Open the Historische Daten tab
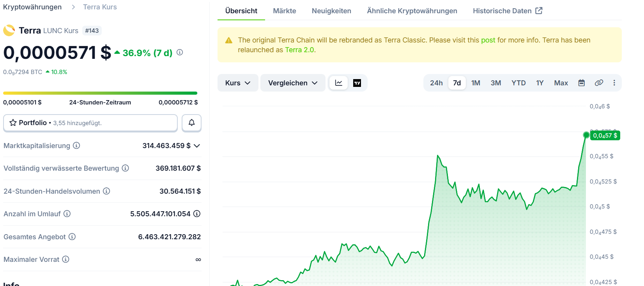The image size is (644, 286). point(508,11)
